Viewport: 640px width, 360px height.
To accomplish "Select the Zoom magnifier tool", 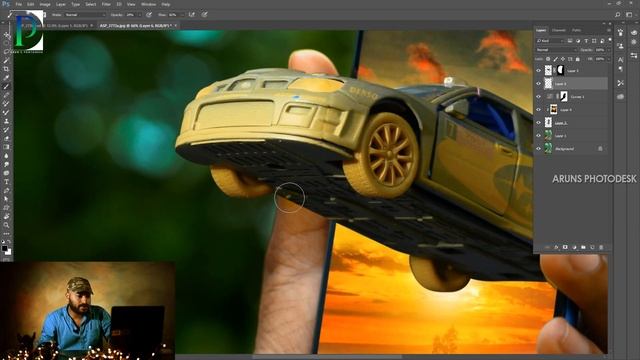I will (x=6, y=225).
